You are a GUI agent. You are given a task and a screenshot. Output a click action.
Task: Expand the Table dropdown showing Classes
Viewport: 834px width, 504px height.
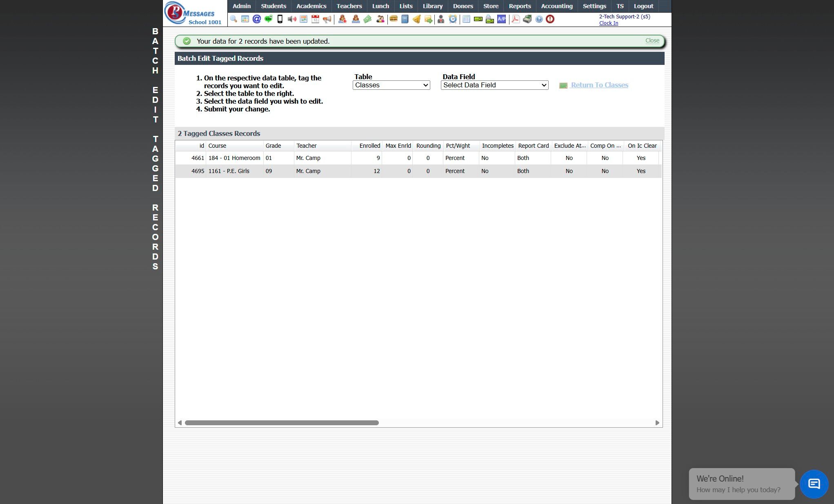click(x=391, y=85)
